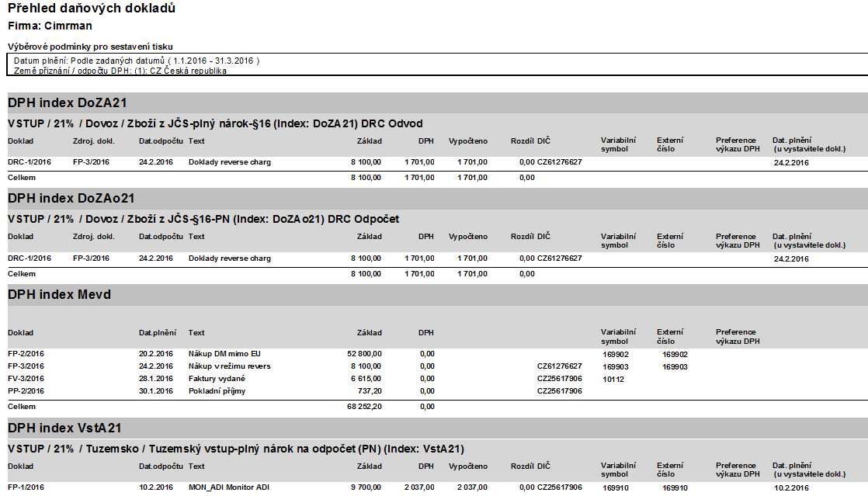
Task: Select the Datum plnění condition line
Action: pos(136,61)
